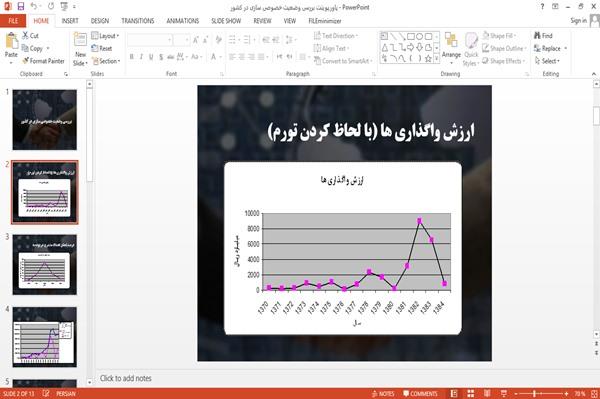This screenshot has height=399, width=600.
Task: Open the Align Text dropdown
Action: (331, 48)
